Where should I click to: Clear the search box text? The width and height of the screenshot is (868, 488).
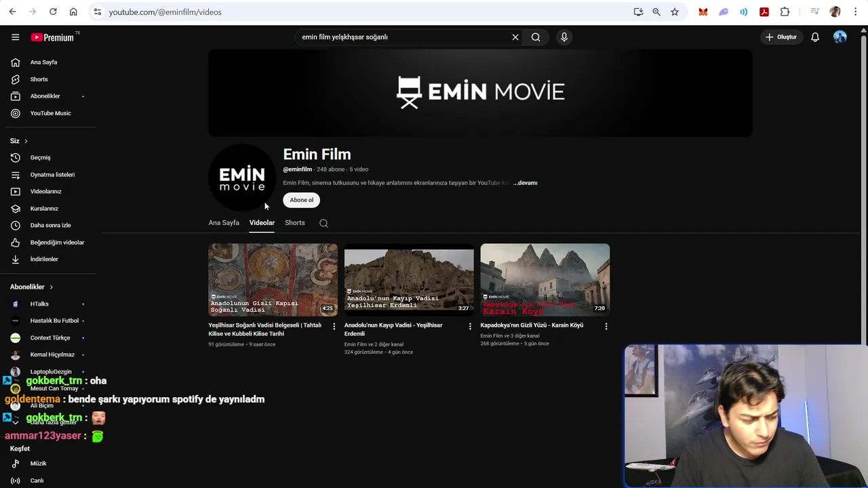tap(515, 37)
